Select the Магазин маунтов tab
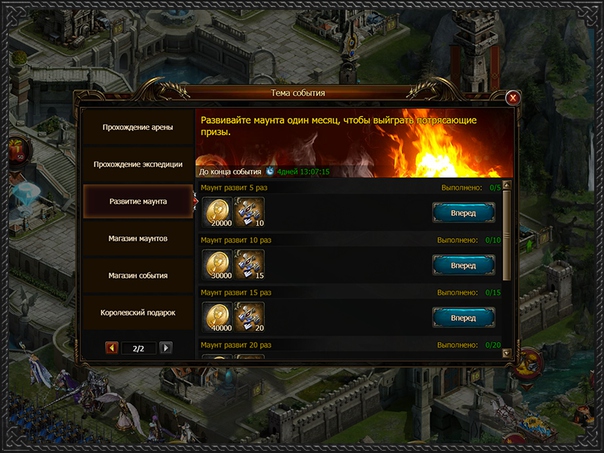 (x=138, y=238)
